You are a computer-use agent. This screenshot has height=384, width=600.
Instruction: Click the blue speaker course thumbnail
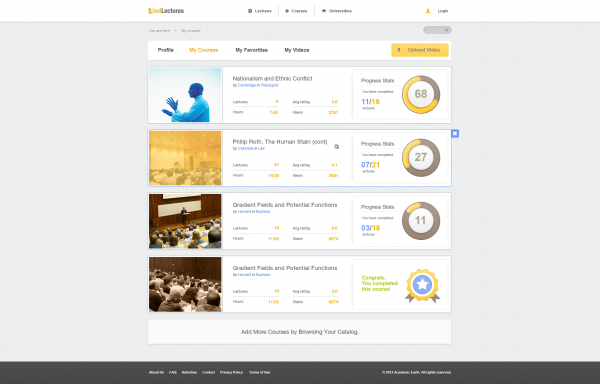(x=185, y=95)
